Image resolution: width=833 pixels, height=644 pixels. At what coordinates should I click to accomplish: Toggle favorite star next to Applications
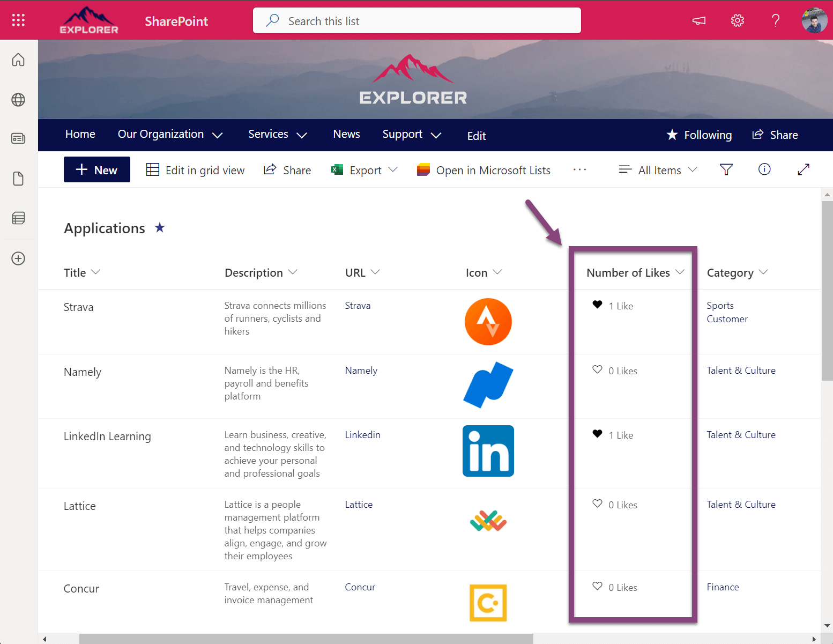click(x=160, y=228)
